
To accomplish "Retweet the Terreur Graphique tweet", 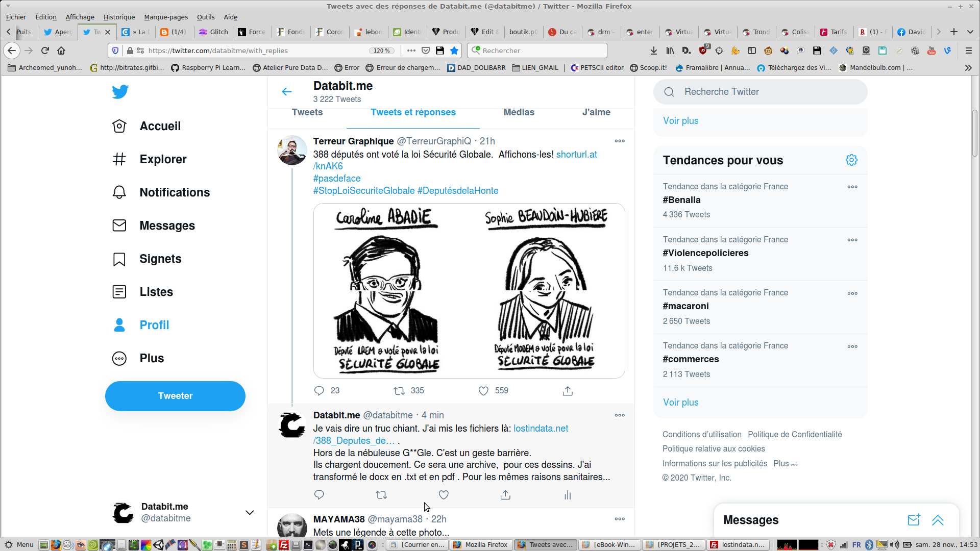I will (x=399, y=391).
